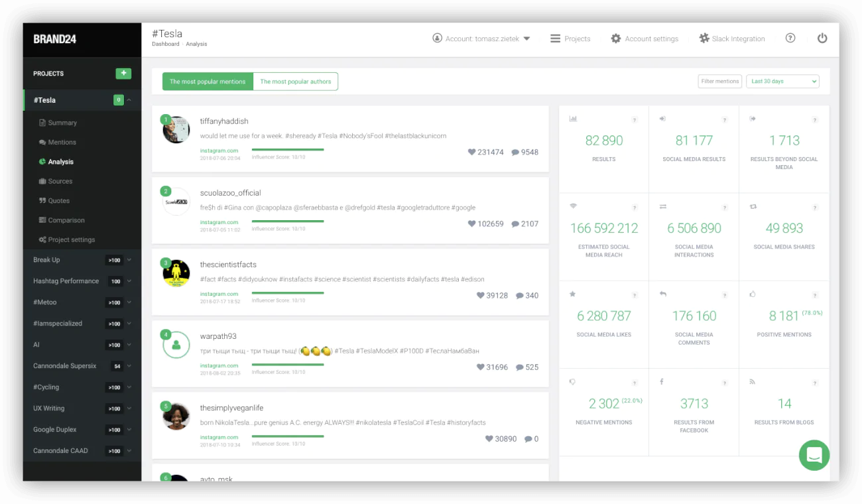Screen dimensions: 862x504
Task: Click influencer score bar for thesimplyveganlife
Action: 288,436
